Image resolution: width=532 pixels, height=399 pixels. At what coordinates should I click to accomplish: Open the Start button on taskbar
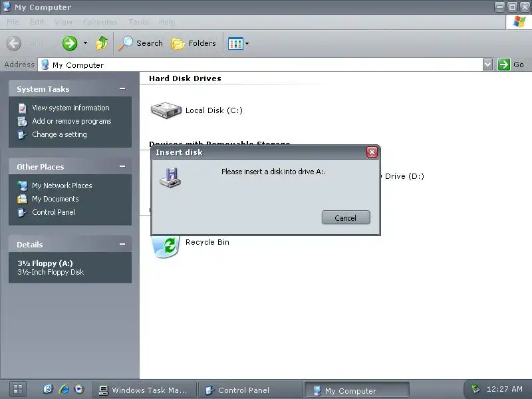tap(18, 389)
